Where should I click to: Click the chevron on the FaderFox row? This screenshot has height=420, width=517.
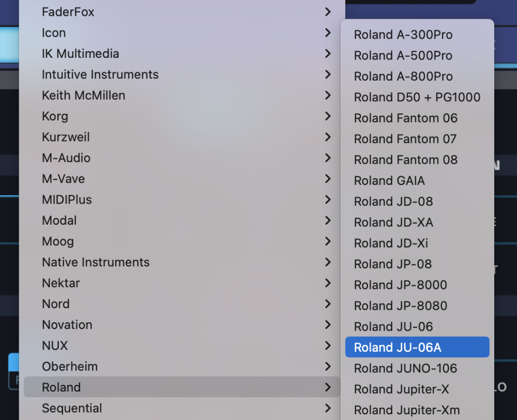click(x=328, y=11)
